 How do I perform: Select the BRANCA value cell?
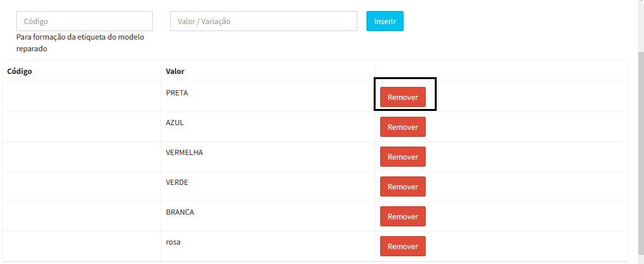(x=180, y=212)
